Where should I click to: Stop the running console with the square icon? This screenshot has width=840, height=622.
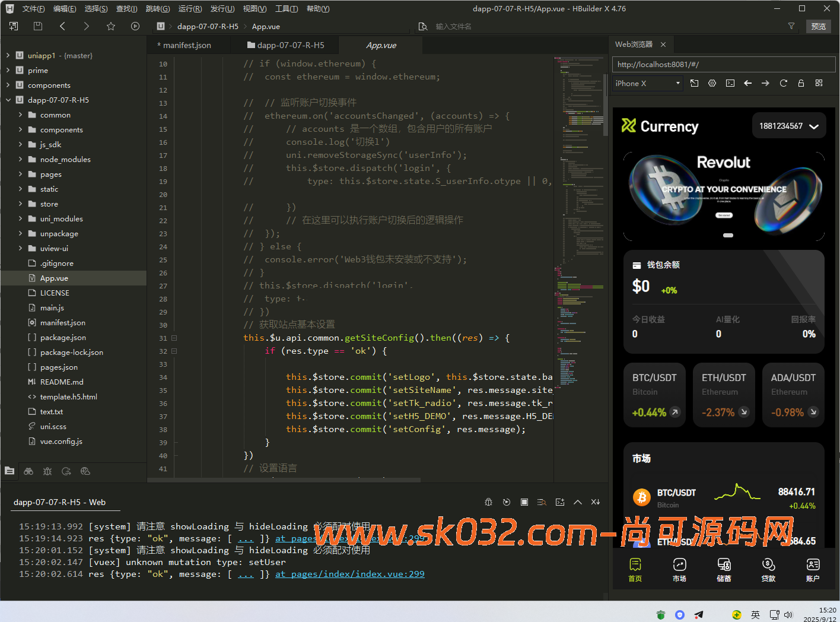coord(524,502)
